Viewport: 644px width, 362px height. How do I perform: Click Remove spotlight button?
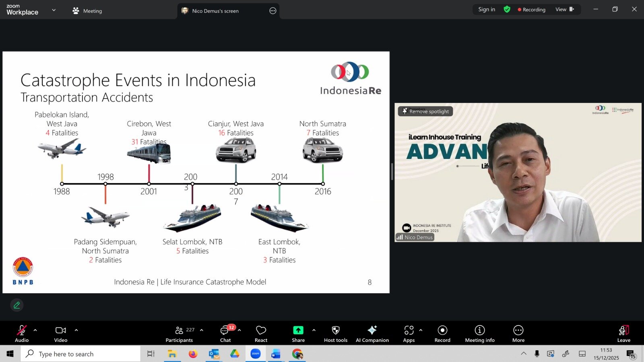[425, 111]
